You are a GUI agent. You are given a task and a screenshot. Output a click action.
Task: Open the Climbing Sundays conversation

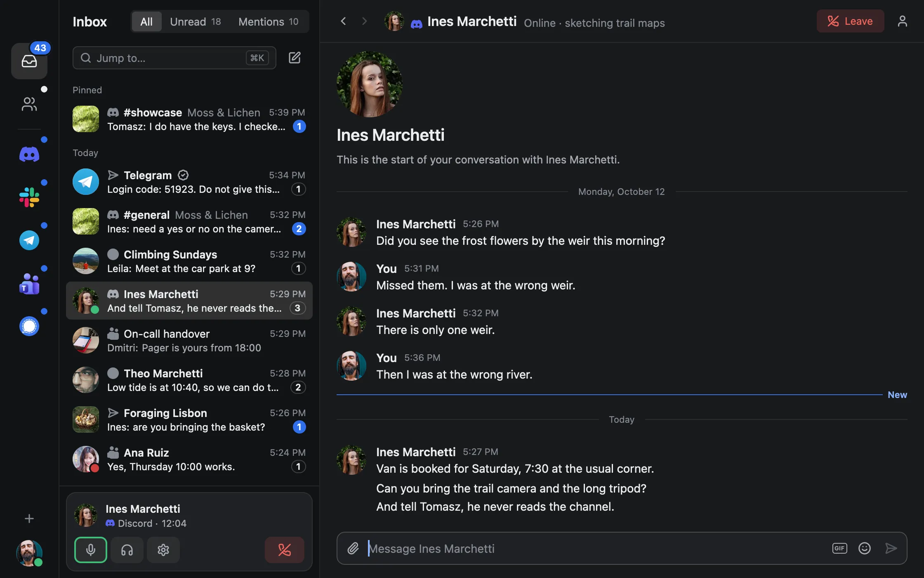click(189, 261)
